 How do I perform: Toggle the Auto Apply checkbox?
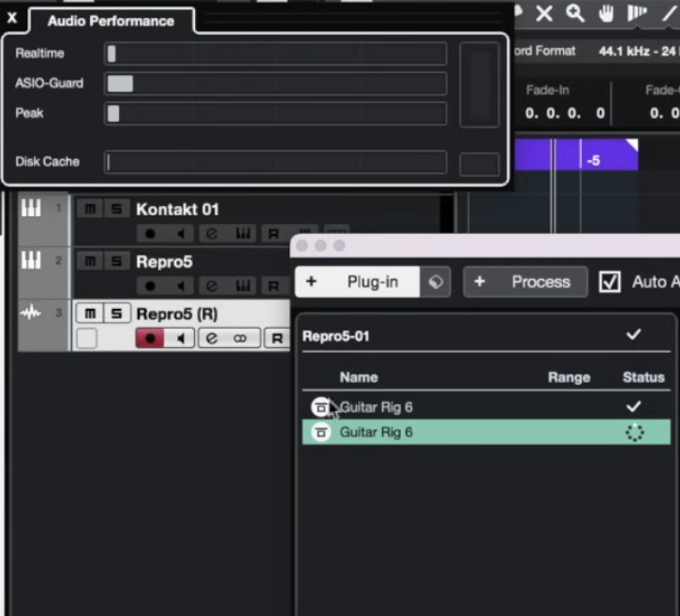610,282
